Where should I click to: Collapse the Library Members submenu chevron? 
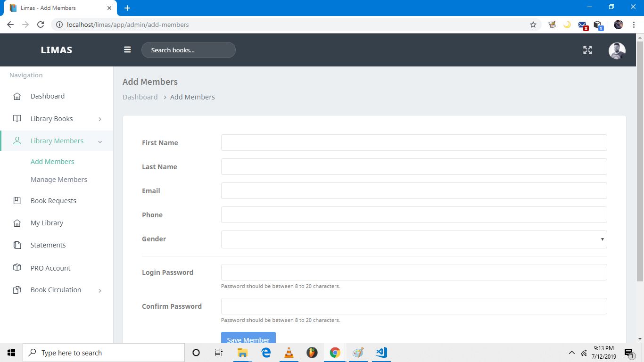coord(100,141)
